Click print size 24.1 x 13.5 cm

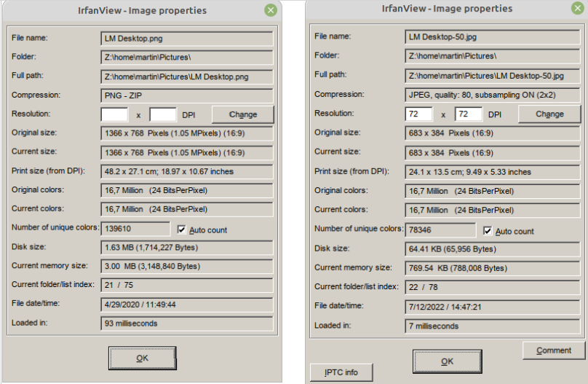[x=493, y=172]
